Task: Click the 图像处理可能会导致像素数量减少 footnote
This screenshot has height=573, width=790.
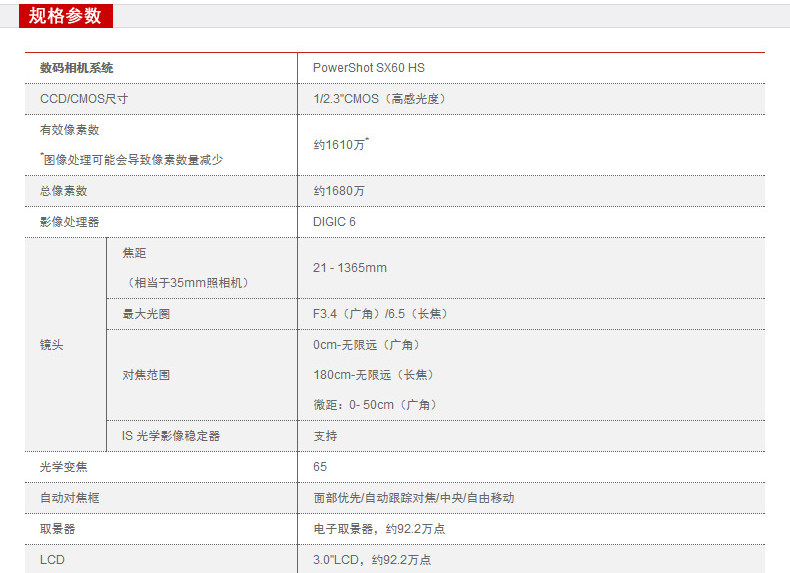Action: [x=131, y=160]
